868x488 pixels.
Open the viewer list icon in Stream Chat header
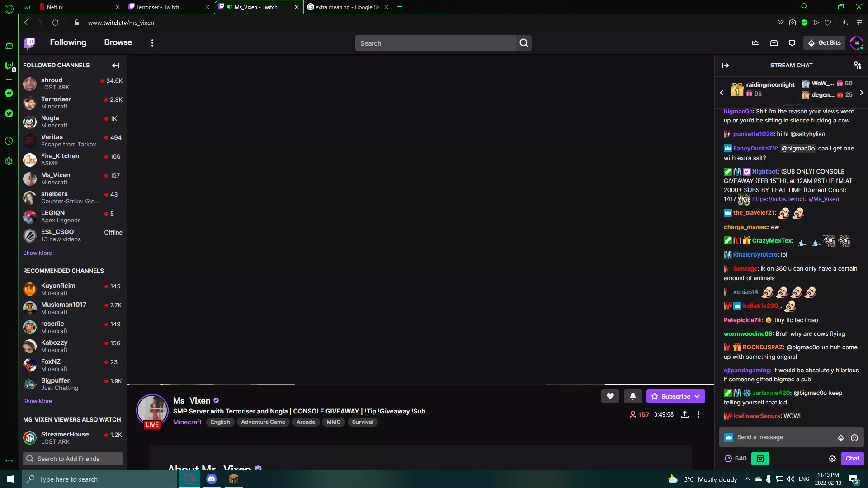[x=857, y=65]
